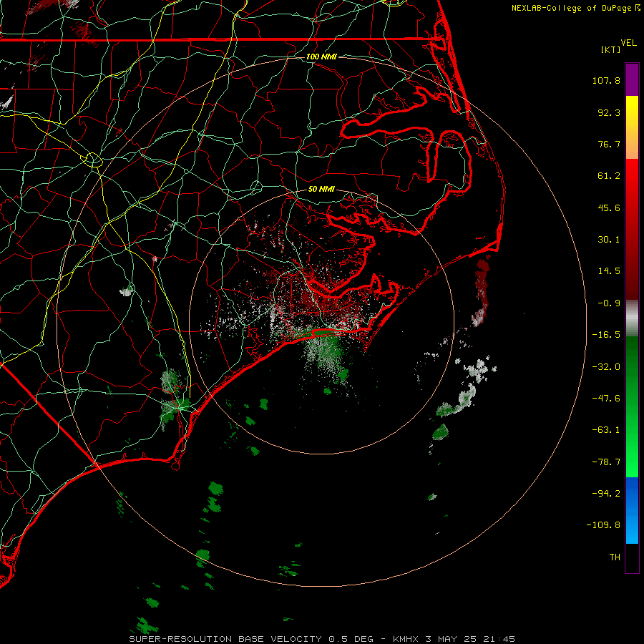Click the 50 NMI range ring label
The image size is (644, 644).
tap(321, 190)
